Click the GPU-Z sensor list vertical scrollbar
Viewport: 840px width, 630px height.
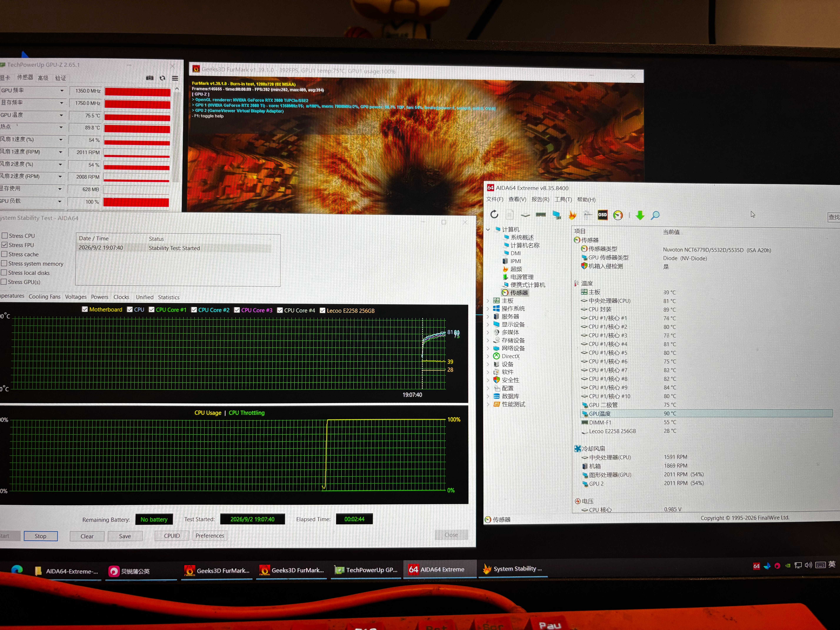(176, 135)
